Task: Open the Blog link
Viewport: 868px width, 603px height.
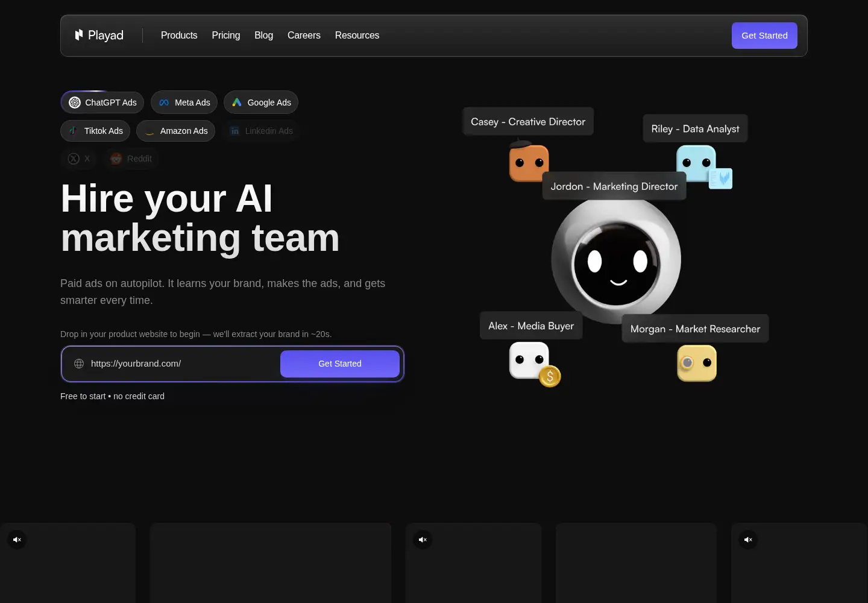Action: tap(263, 36)
